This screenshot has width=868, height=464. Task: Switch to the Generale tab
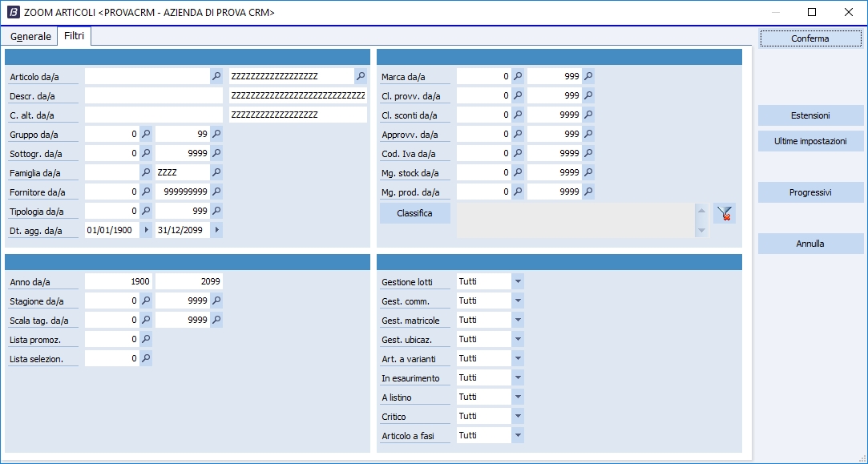[x=30, y=37]
